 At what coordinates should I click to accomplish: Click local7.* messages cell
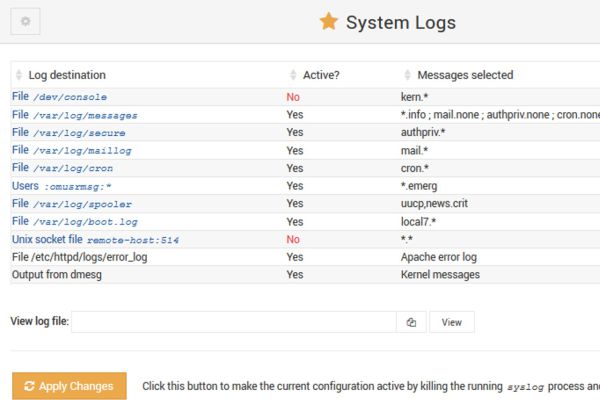coord(419,222)
